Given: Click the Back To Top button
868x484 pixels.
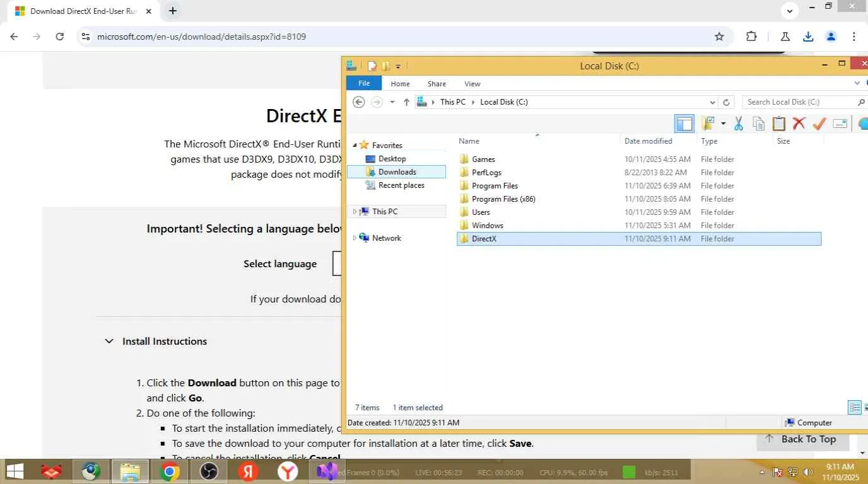Looking at the screenshot, I should [803, 439].
